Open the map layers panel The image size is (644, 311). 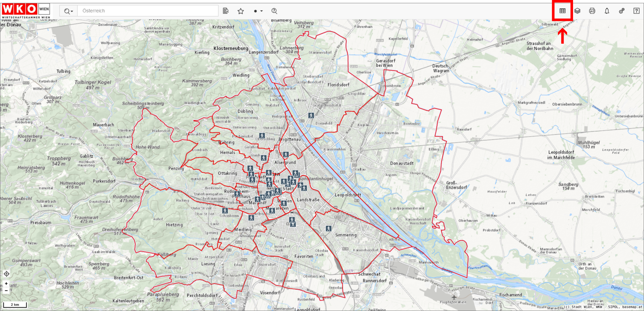tap(577, 11)
